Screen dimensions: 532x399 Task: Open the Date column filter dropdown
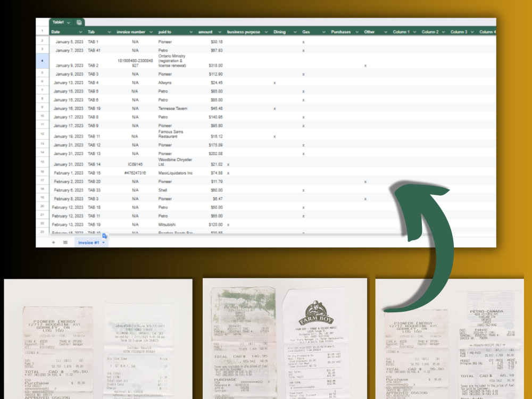click(x=80, y=32)
